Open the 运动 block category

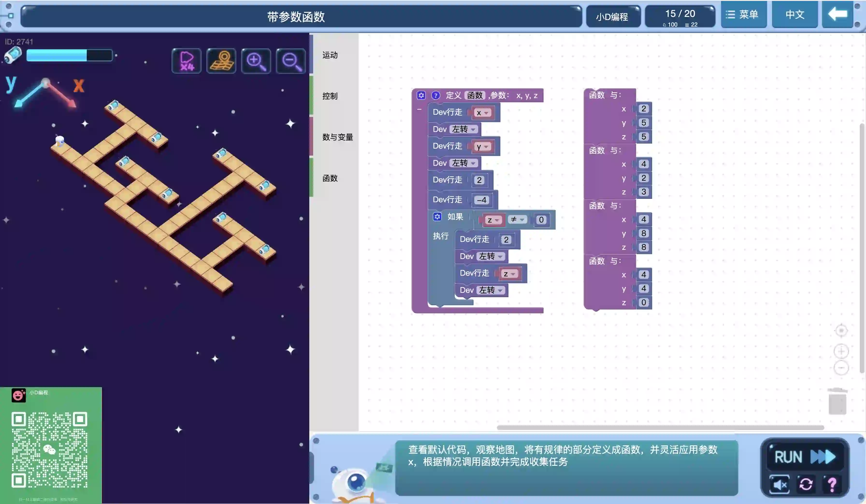point(330,55)
